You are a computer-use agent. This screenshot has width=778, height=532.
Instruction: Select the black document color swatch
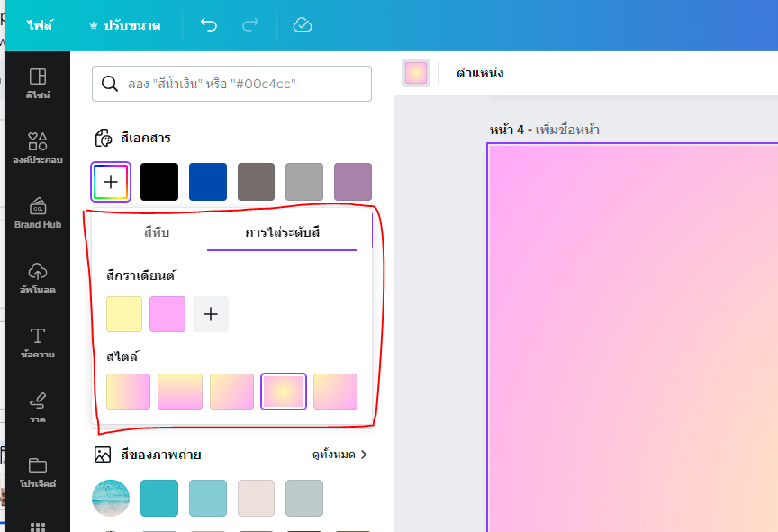click(x=159, y=182)
